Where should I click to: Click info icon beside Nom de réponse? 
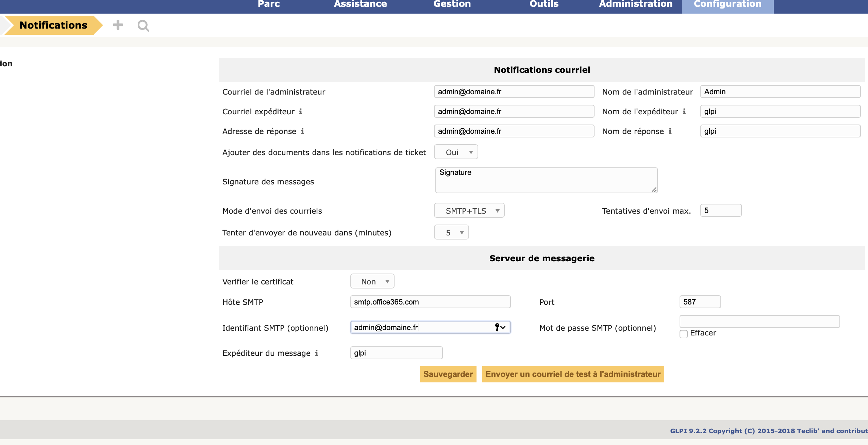pyautogui.click(x=670, y=131)
